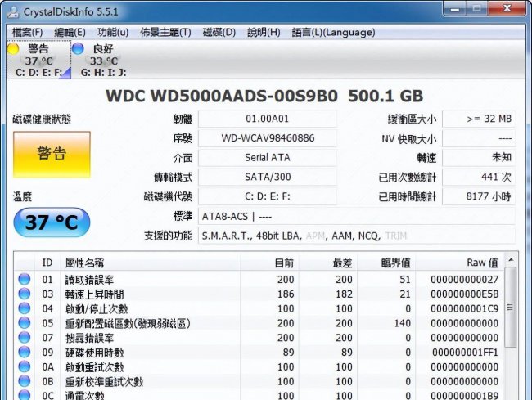Select the 良好 33 °C disk tab
This screenshot has width=532, height=400.
tap(103, 60)
